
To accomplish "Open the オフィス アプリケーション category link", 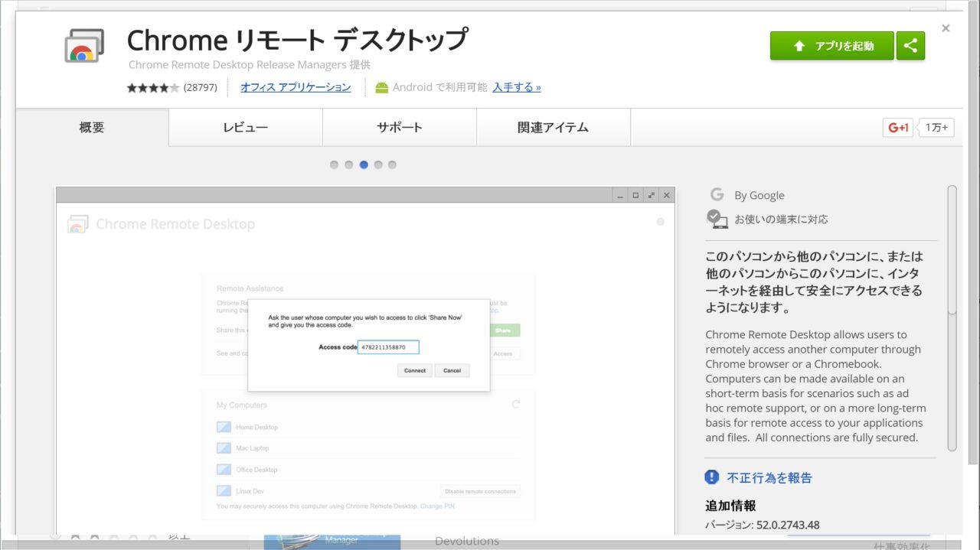I will tap(296, 87).
